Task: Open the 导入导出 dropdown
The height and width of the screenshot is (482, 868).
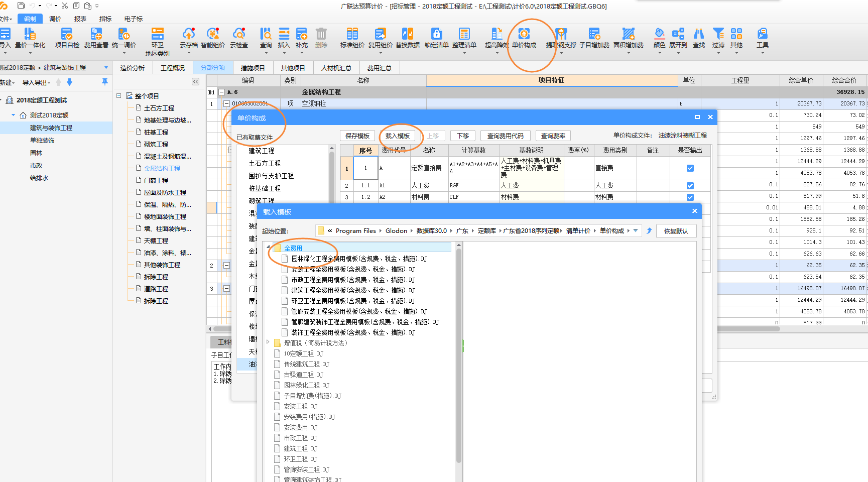Action: coord(36,82)
